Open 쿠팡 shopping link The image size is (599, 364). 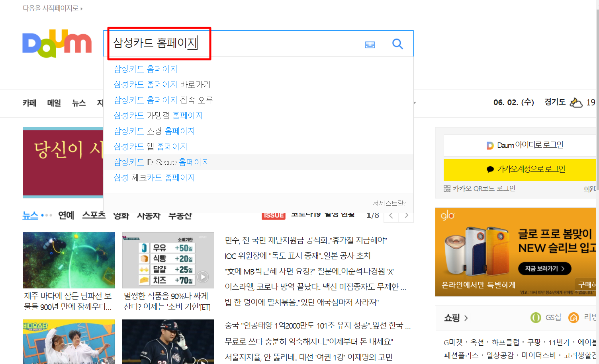[x=534, y=343]
